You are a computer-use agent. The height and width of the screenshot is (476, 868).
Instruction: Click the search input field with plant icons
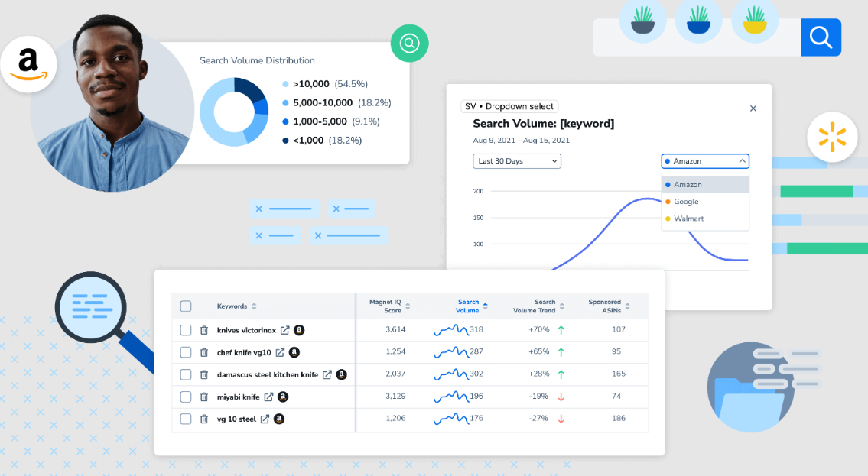pos(697,37)
